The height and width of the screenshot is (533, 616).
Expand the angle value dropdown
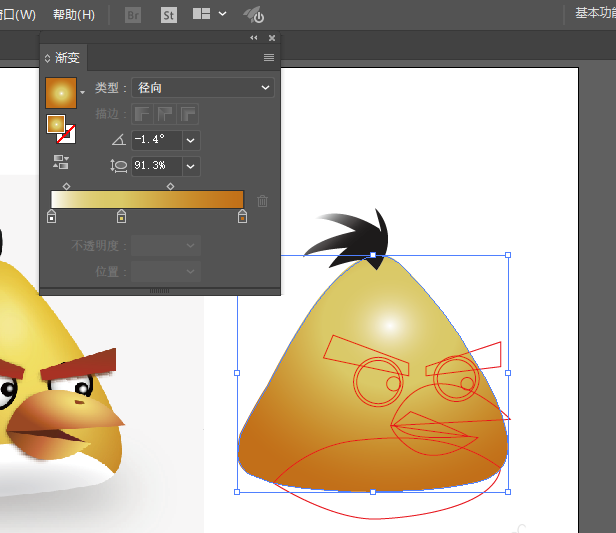[x=191, y=140]
